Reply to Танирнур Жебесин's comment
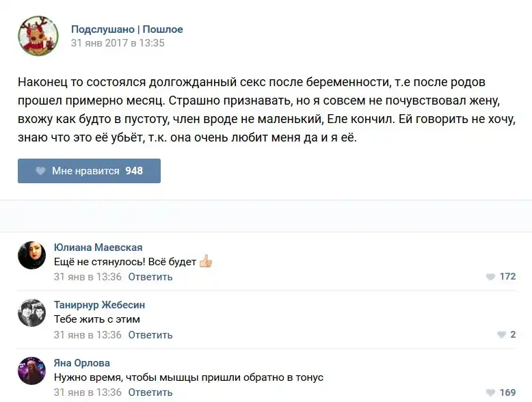Screen dimensions: 532x402 (150, 335)
